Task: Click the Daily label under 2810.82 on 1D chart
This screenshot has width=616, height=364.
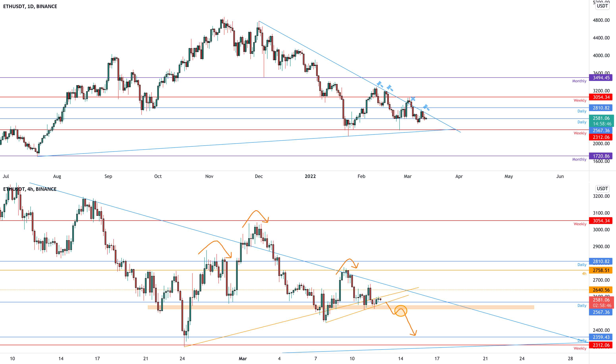Action: (x=582, y=111)
